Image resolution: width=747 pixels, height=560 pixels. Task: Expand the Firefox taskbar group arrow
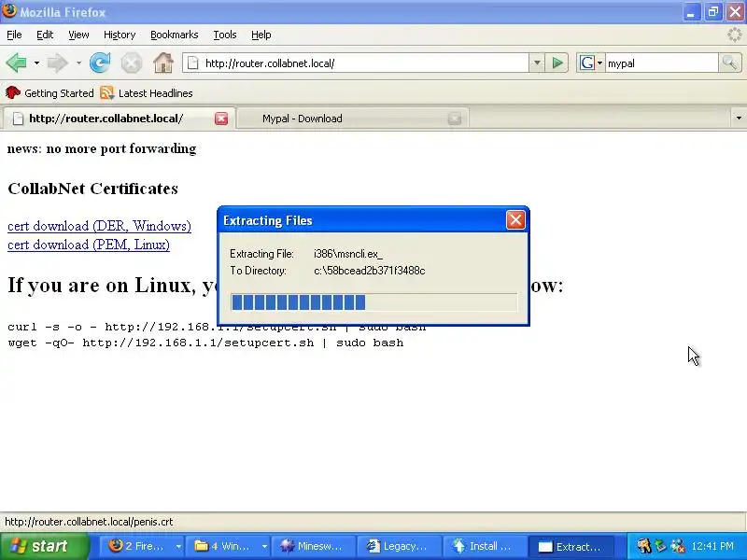tap(178, 546)
